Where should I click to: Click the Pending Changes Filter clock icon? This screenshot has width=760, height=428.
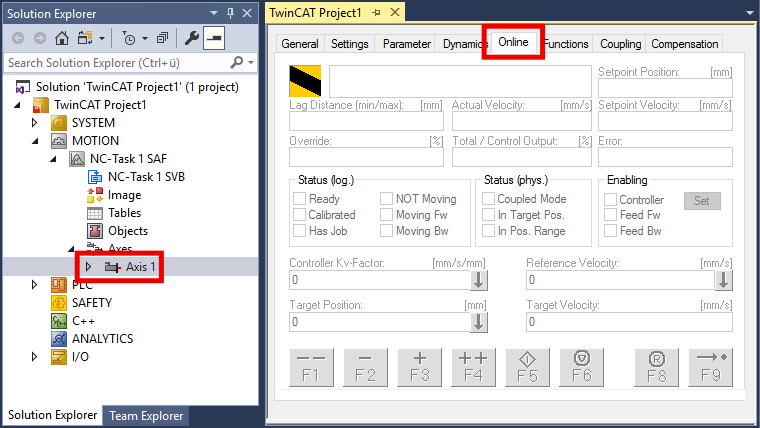click(x=129, y=38)
